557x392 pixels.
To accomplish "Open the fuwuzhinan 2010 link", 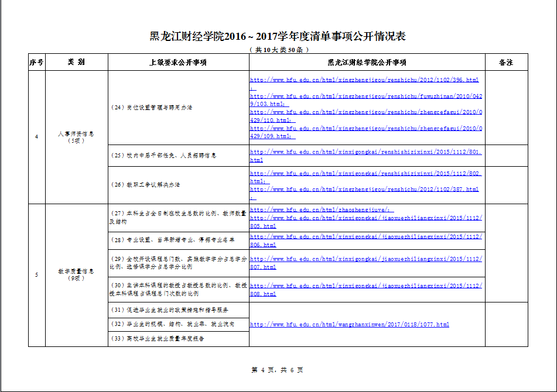I will 365,96.
